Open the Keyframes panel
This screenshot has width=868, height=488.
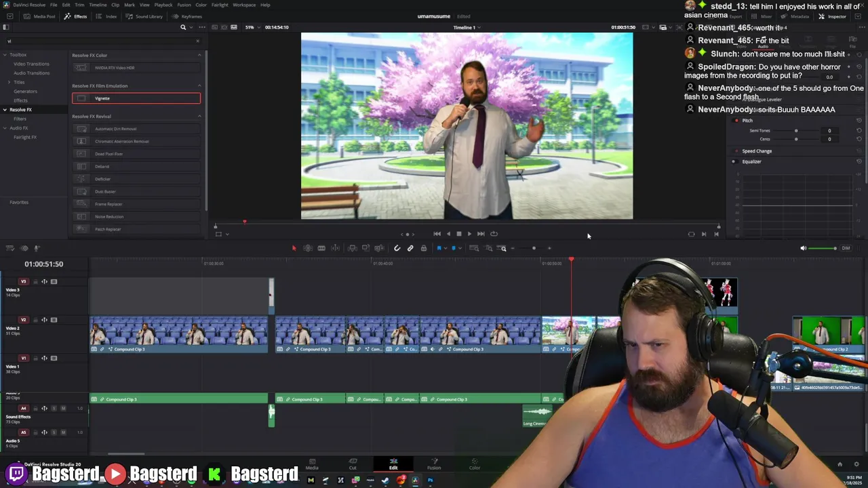coord(187,16)
